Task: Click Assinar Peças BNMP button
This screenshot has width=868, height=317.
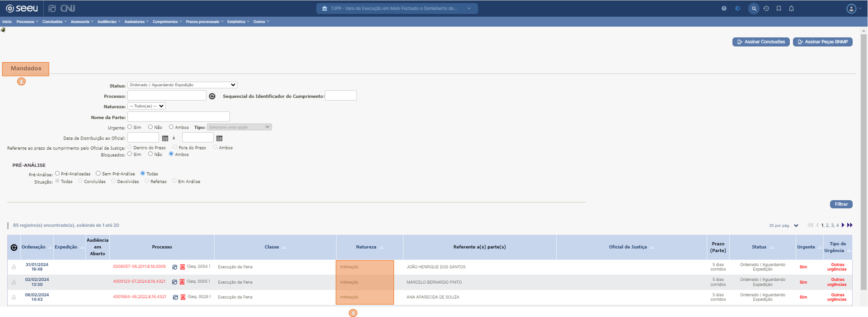Action: [823, 42]
